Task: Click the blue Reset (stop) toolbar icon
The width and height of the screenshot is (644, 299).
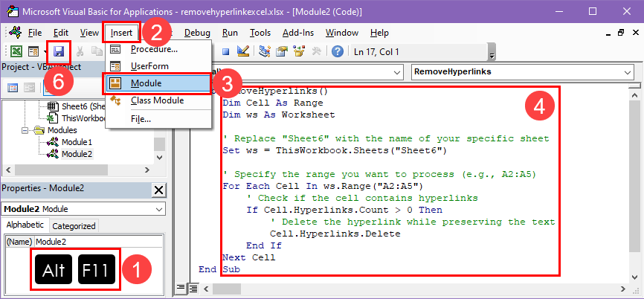Action: pos(226,51)
